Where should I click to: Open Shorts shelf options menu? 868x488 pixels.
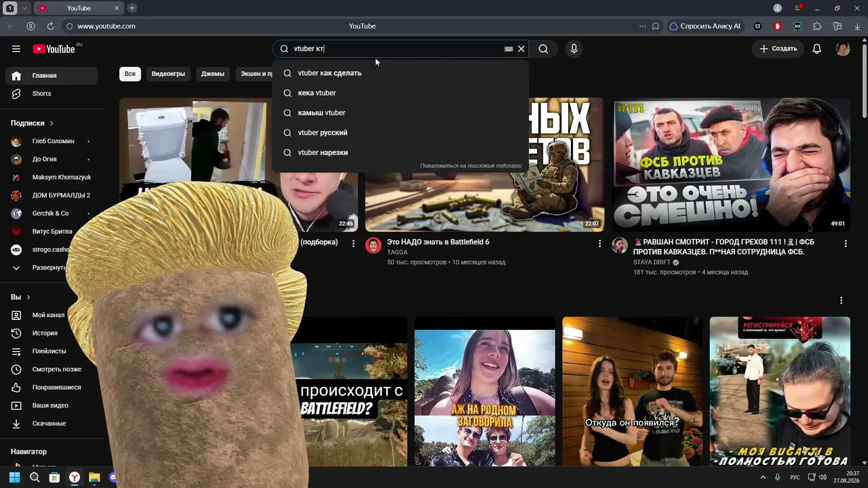point(842,300)
